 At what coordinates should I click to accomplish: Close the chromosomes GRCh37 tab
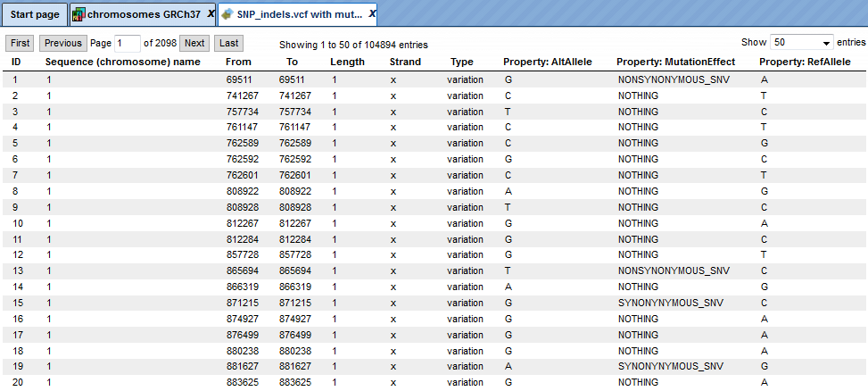point(211,14)
